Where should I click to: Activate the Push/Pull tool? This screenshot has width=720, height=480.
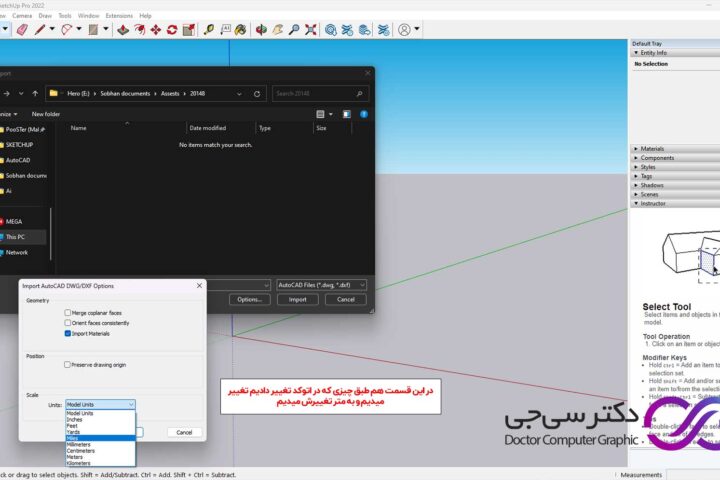click(x=123, y=30)
